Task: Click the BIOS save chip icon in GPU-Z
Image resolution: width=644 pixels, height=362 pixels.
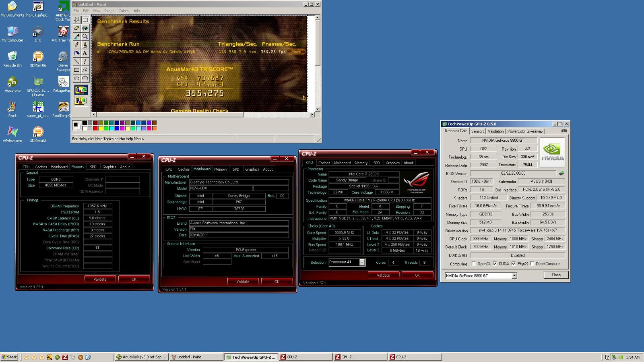Action: point(561,173)
